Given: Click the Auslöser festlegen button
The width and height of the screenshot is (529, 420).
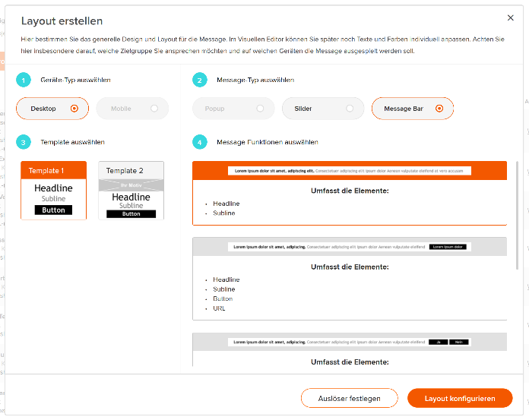Looking at the screenshot, I should (x=349, y=398).
